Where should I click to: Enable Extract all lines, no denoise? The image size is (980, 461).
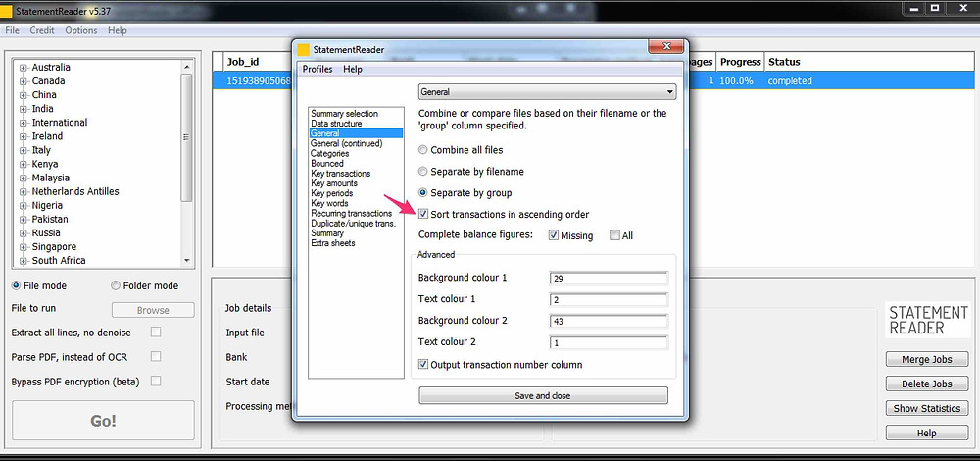pyautogui.click(x=156, y=333)
